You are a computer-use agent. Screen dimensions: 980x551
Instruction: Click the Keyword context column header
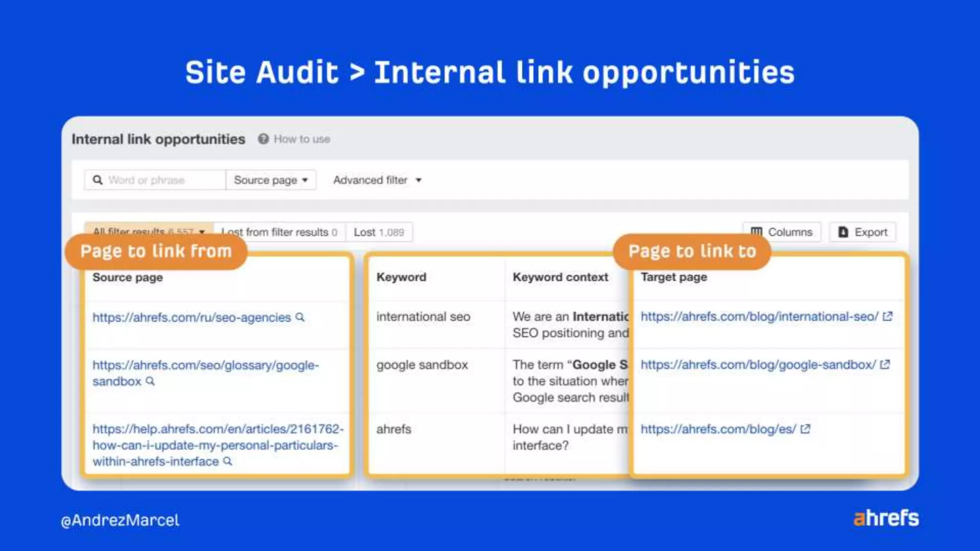(560, 277)
